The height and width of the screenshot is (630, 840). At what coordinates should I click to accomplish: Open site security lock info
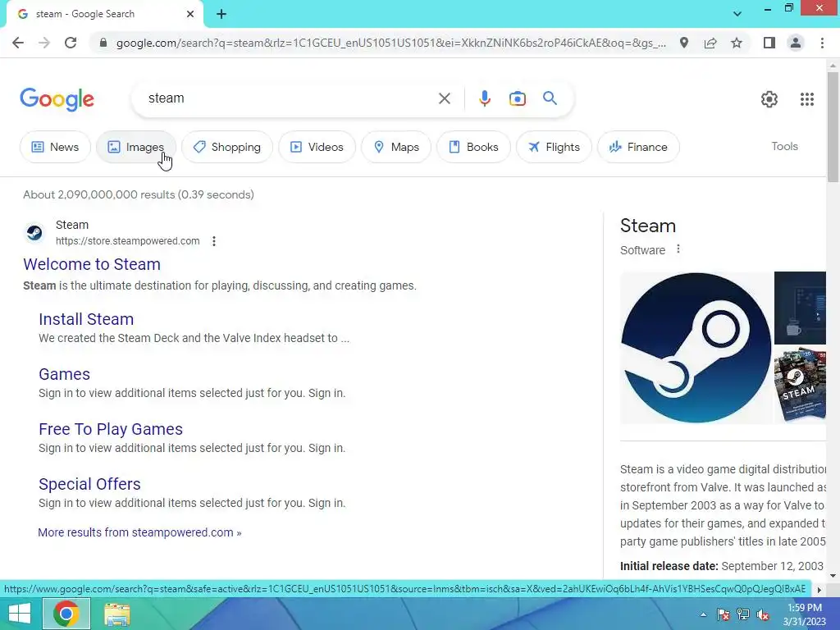pyautogui.click(x=103, y=43)
